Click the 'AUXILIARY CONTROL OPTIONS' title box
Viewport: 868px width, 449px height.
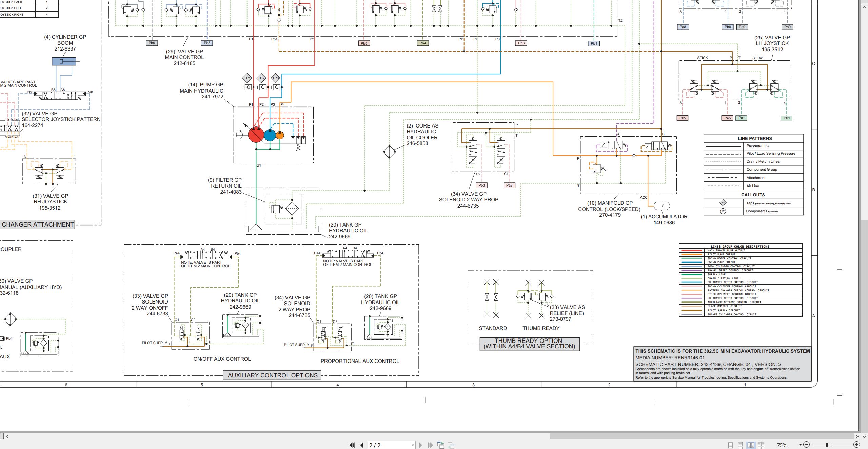point(273,375)
